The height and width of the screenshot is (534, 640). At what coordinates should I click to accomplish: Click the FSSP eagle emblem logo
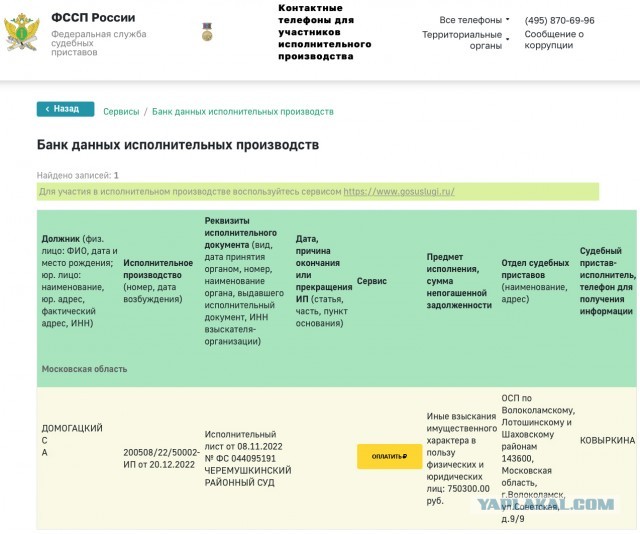point(21,33)
